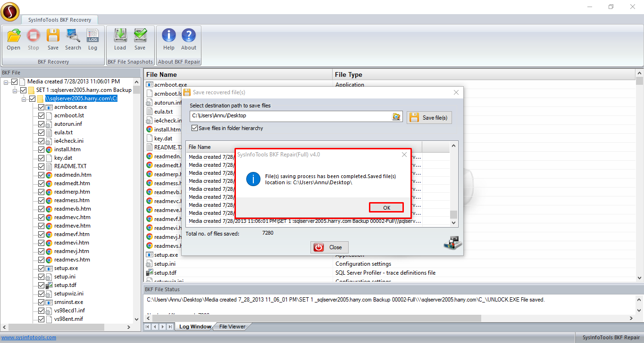Uncheck the SET 1 backup node checkbox
The height and width of the screenshot is (343, 644).
coord(23,90)
